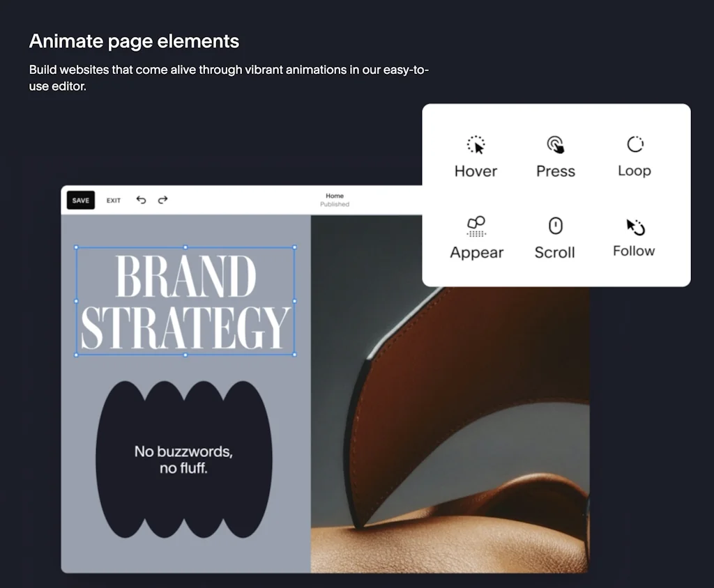Click the gray canvas background
Image resolution: width=714 pixels, height=588 pixels.
click(185, 550)
